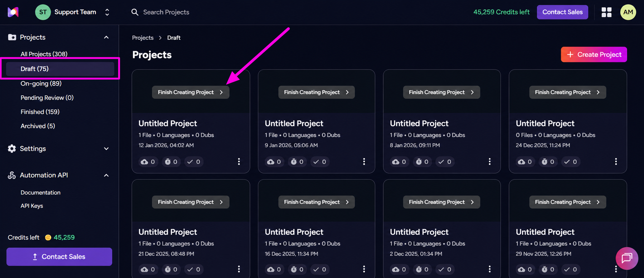Open three-dot menu for 9 Jan 2026 project
Image resolution: width=644 pixels, height=278 pixels.
364,162
